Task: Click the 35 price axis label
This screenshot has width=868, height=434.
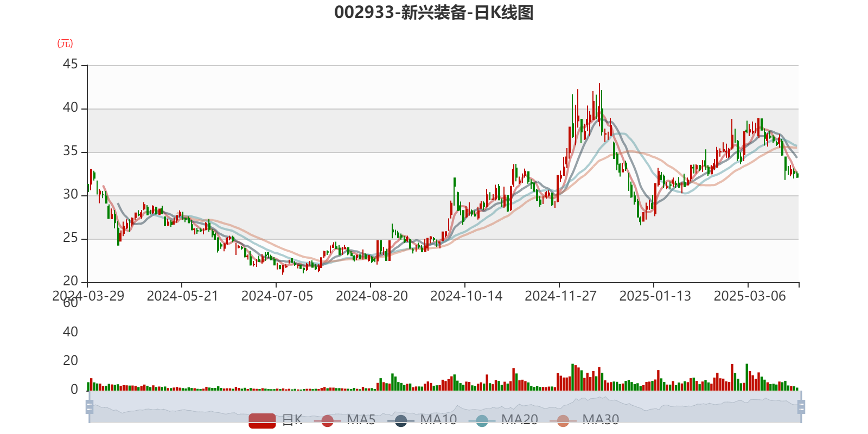Action: coord(71,151)
